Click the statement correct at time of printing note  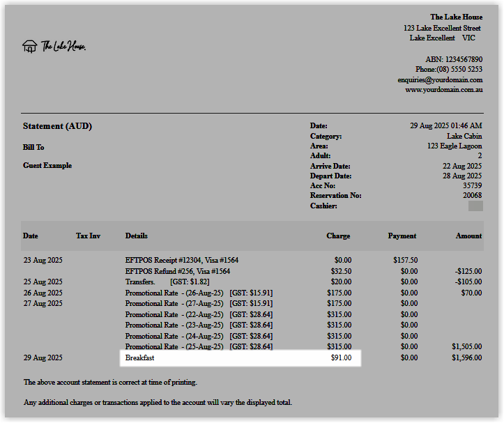(110, 383)
